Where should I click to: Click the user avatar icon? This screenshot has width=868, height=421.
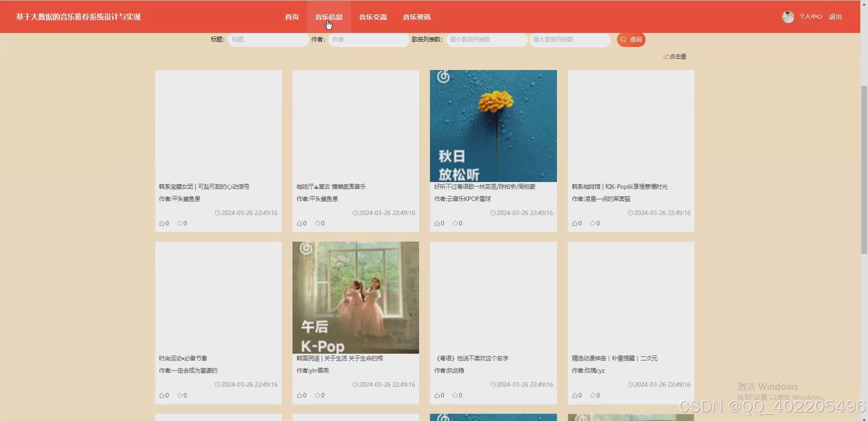click(788, 17)
